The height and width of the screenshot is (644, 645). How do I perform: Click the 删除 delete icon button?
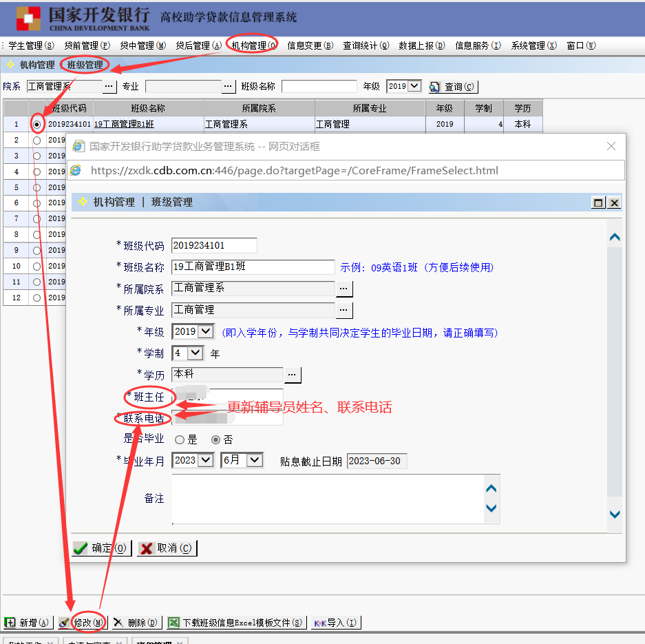[x=136, y=623]
